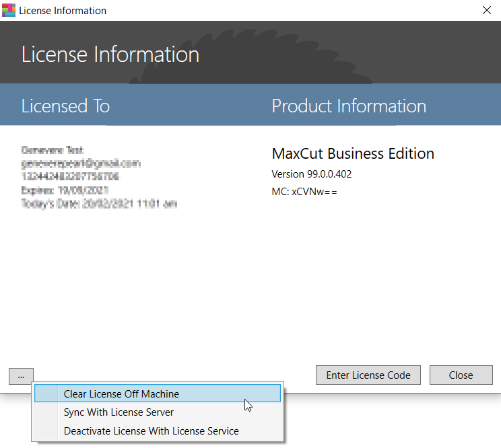Choose Sync With License Server
The width and height of the screenshot is (501, 448).
119,412
